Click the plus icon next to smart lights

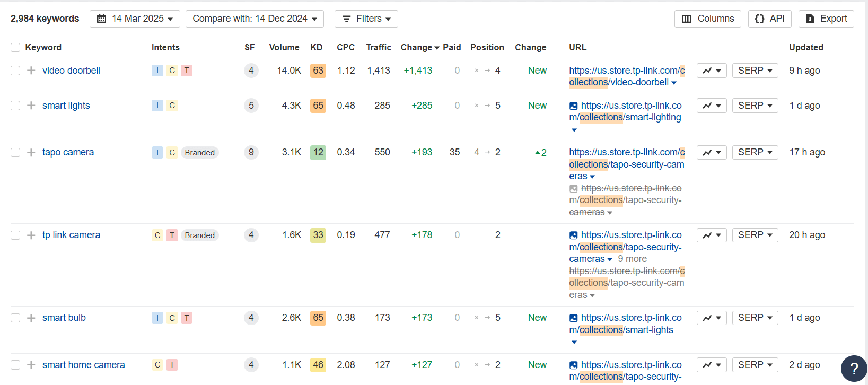point(31,106)
